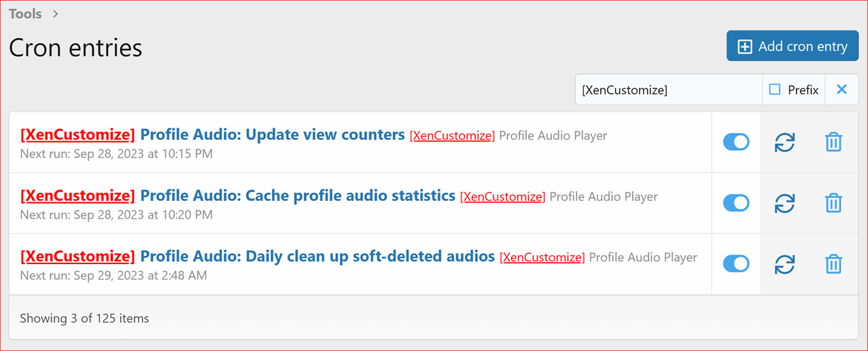Screen dimensions: 868x351
Task: Focus the [XenCustomize] filter text field
Action: 668,90
